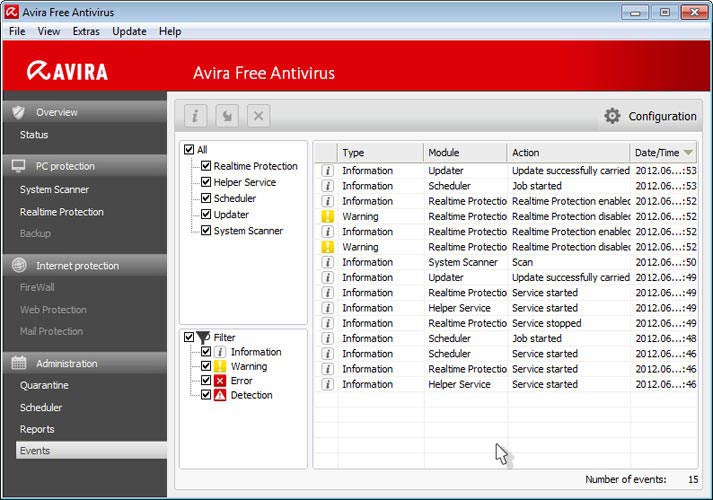
Task: Click the info toolbar icon button
Action: (x=195, y=116)
